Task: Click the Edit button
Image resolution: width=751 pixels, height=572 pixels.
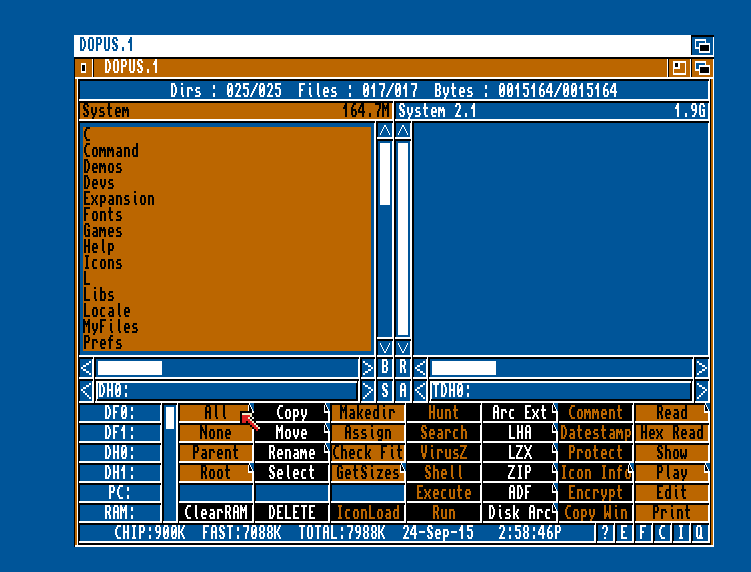Action: 671,492
